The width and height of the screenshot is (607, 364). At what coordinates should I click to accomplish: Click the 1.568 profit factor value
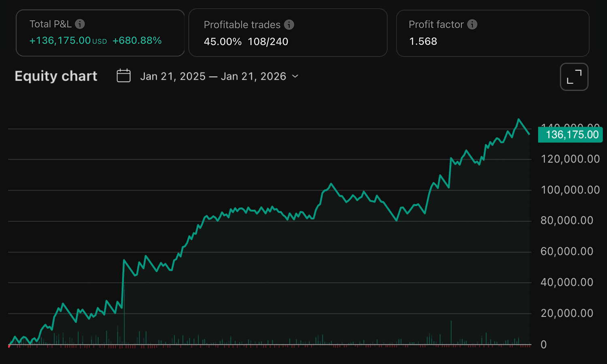pos(423,41)
